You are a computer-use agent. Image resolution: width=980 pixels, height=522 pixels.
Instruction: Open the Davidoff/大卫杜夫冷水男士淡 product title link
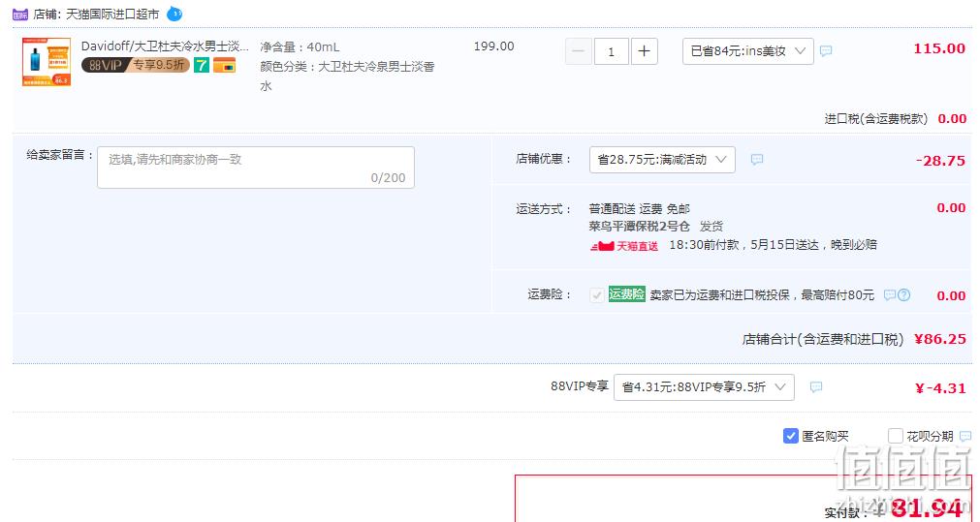click(x=165, y=46)
